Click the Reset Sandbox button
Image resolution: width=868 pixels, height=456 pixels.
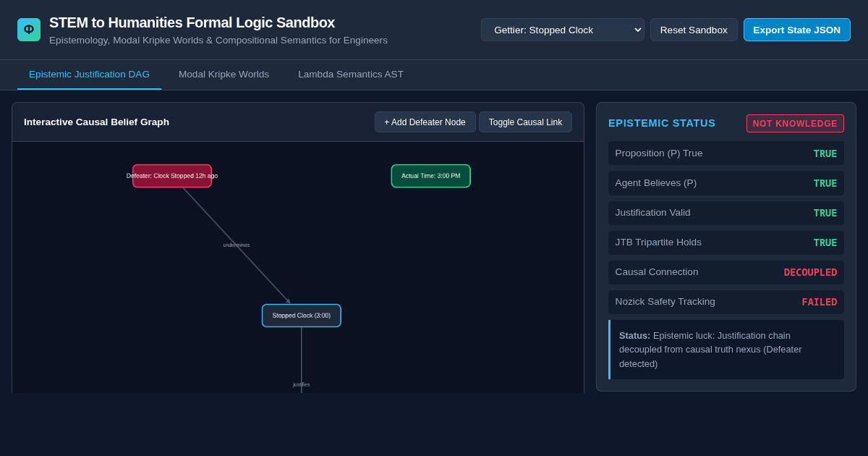(694, 30)
